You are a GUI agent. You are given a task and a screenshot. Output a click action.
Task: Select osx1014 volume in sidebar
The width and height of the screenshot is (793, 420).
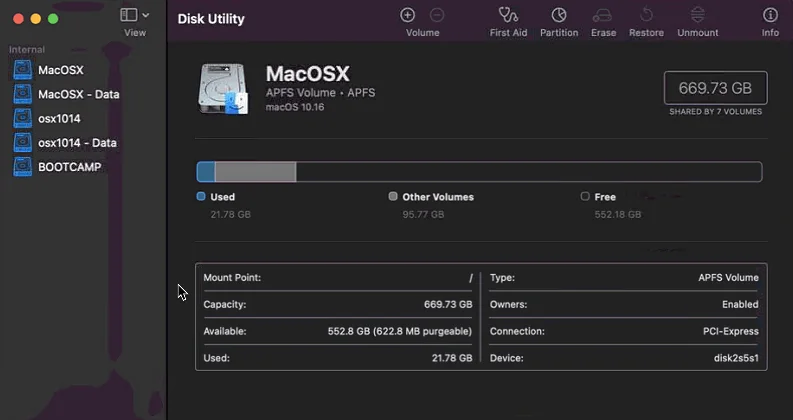coord(59,118)
